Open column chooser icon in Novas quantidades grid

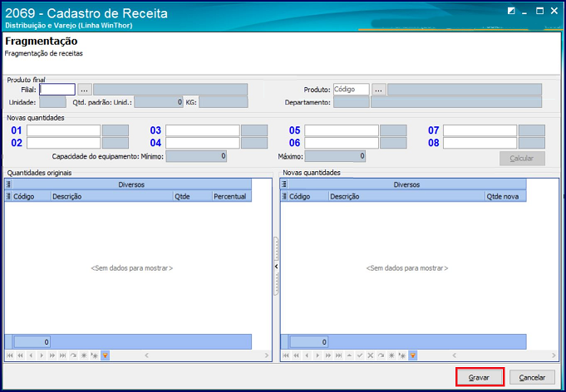coord(284,196)
